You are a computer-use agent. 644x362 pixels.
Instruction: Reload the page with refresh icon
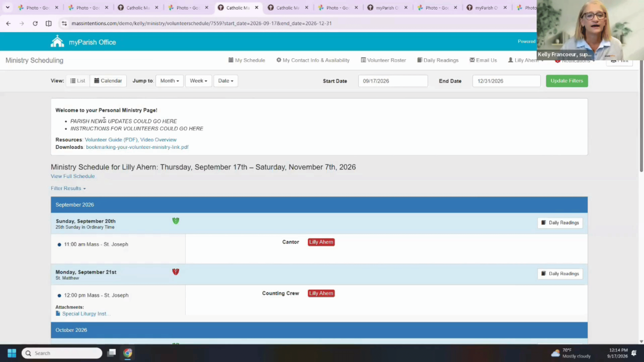click(35, 23)
